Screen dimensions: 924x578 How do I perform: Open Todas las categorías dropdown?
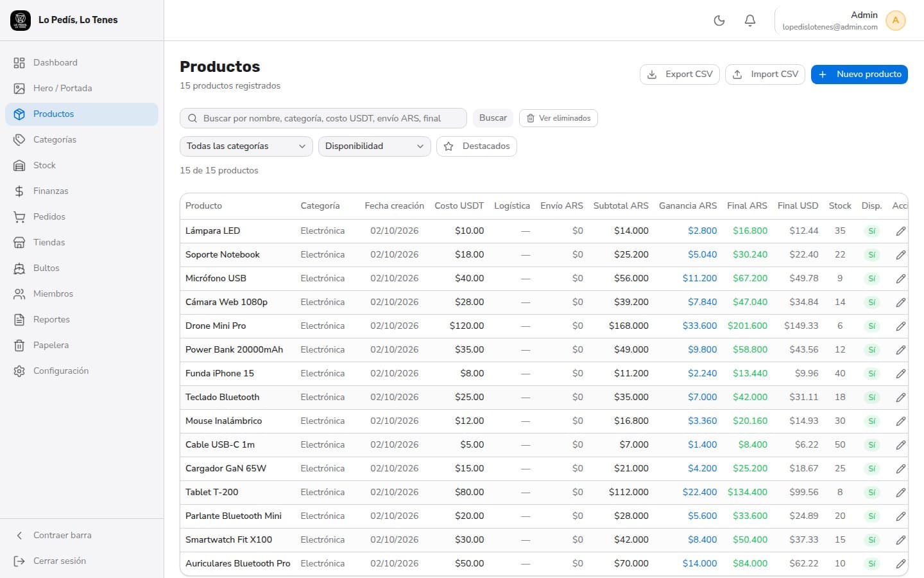click(246, 146)
